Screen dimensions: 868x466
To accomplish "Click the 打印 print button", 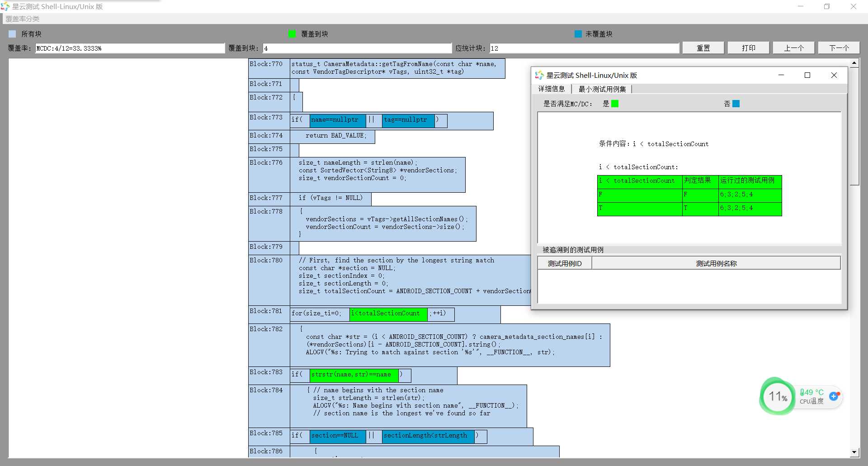I will pyautogui.click(x=748, y=48).
